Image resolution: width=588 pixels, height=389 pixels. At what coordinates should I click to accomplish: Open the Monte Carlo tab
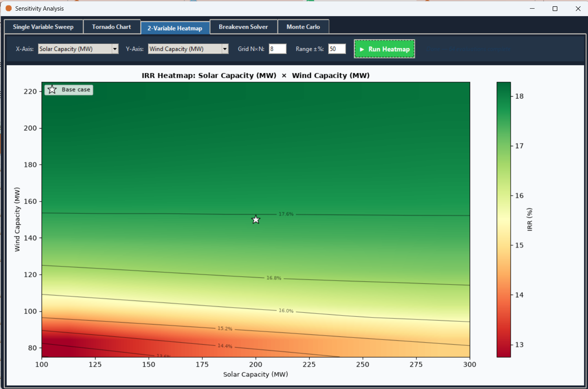303,27
